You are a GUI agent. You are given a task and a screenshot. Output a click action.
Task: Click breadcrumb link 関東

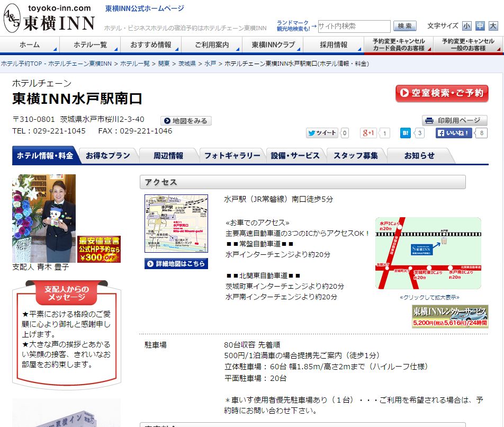[164, 64]
